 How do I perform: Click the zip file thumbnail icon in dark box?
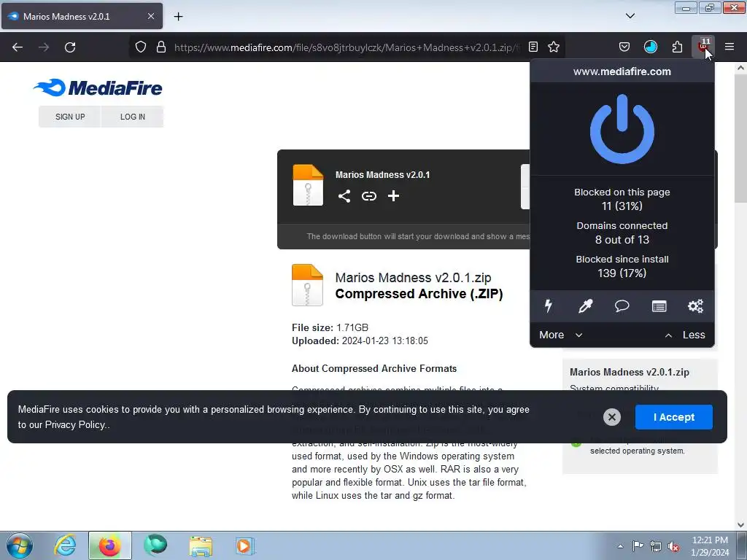coord(308,184)
